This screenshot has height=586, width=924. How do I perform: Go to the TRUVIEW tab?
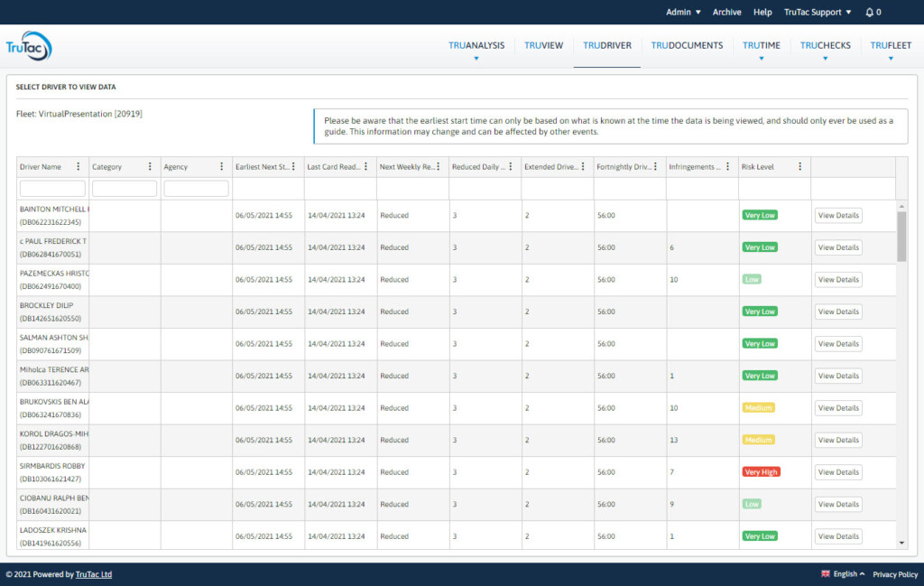pyautogui.click(x=543, y=45)
